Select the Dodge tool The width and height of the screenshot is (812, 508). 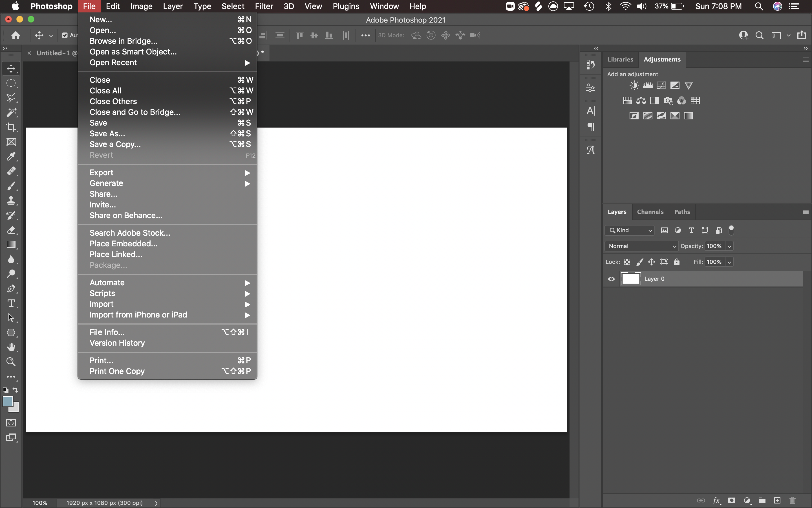tap(11, 274)
